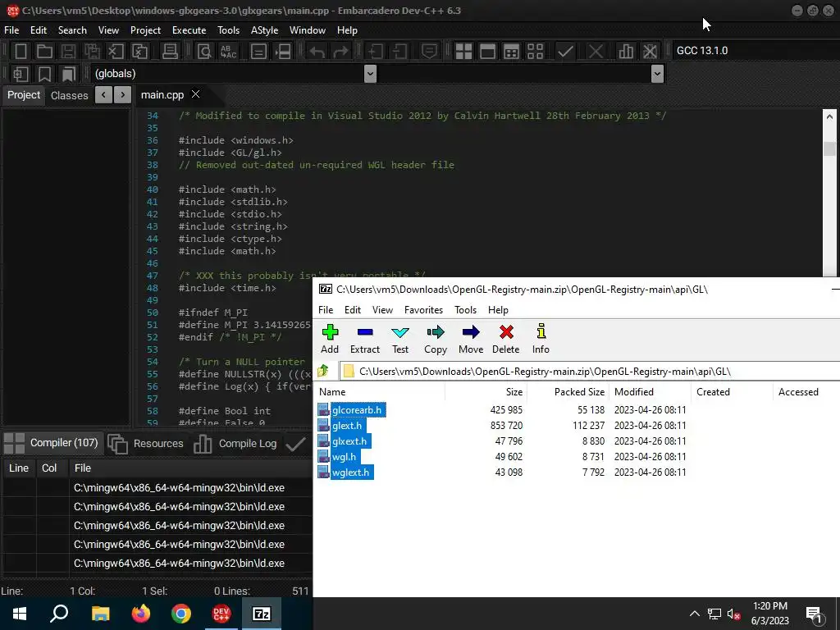Click the Windows Start button
840x630 pixels.
click(20, 614)
